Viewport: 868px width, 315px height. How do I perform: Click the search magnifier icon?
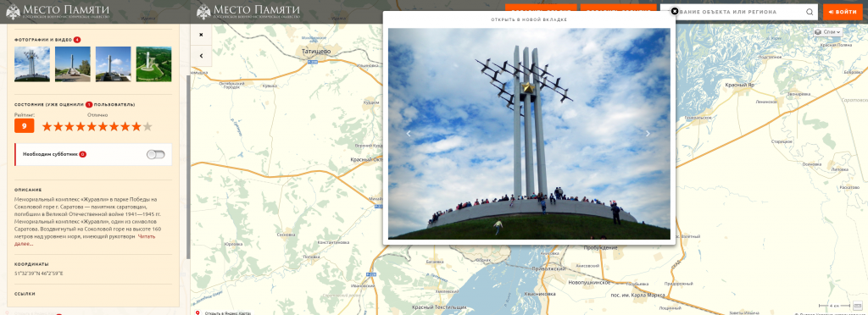tap(810, 12)
